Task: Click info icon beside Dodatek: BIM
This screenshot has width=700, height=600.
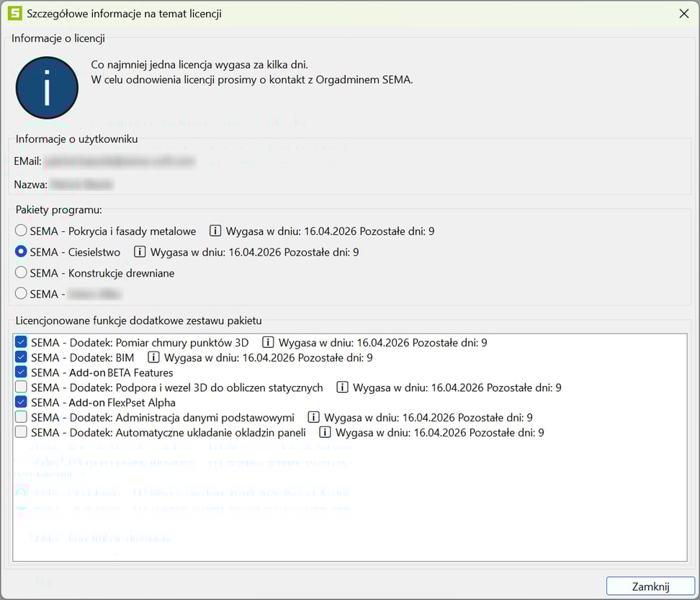Action: (x=153, y=357)
